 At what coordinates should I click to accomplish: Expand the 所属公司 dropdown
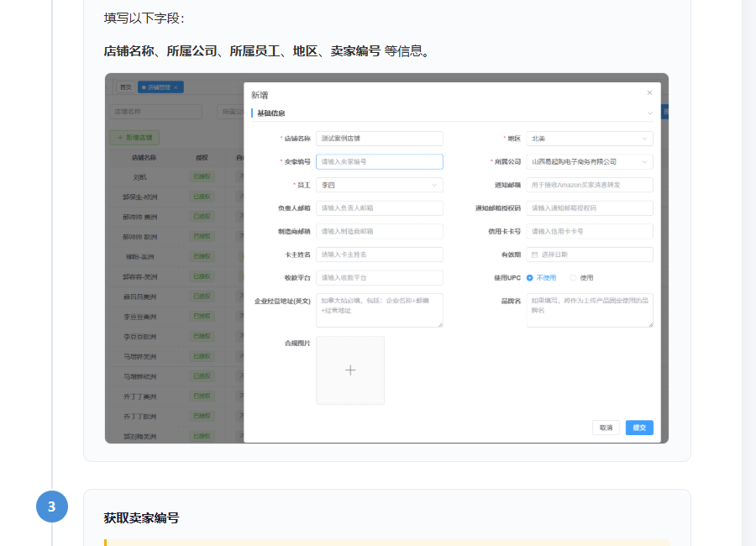tap(590, 161)
